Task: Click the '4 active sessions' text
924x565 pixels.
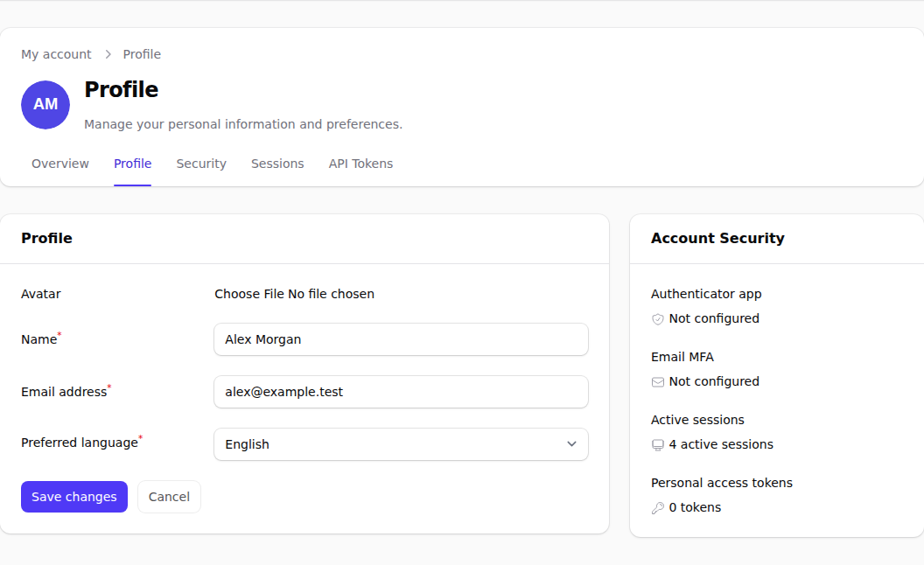Action: click(721, 445)
